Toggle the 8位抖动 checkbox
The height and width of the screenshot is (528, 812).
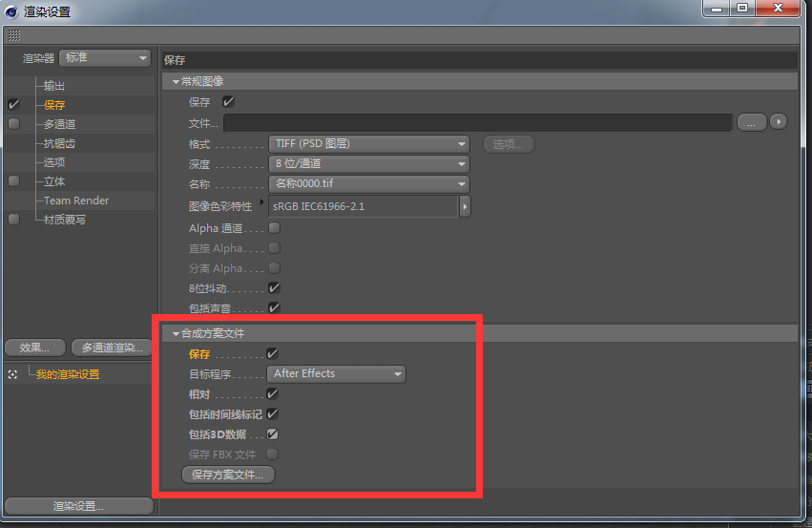click(275, 287)
